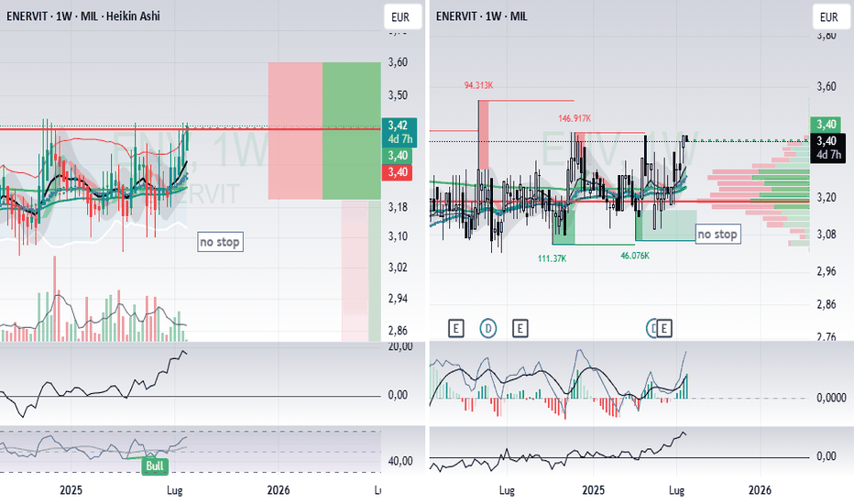Viewport: 854px width, 504px height.
Task: Click the 2026 date label on the right chart
Action: point(760,490)
